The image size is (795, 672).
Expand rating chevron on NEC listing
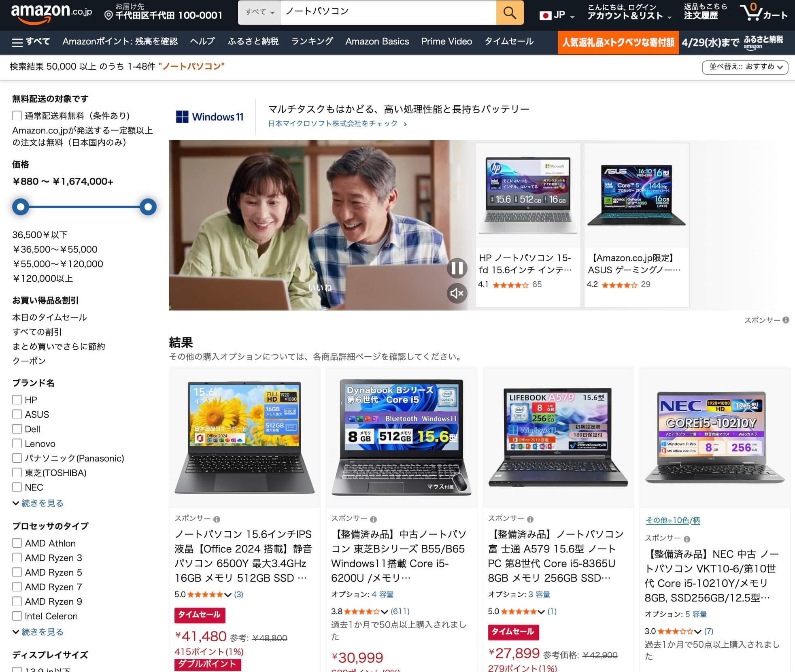pyautogui.click(x=698, y=632)
